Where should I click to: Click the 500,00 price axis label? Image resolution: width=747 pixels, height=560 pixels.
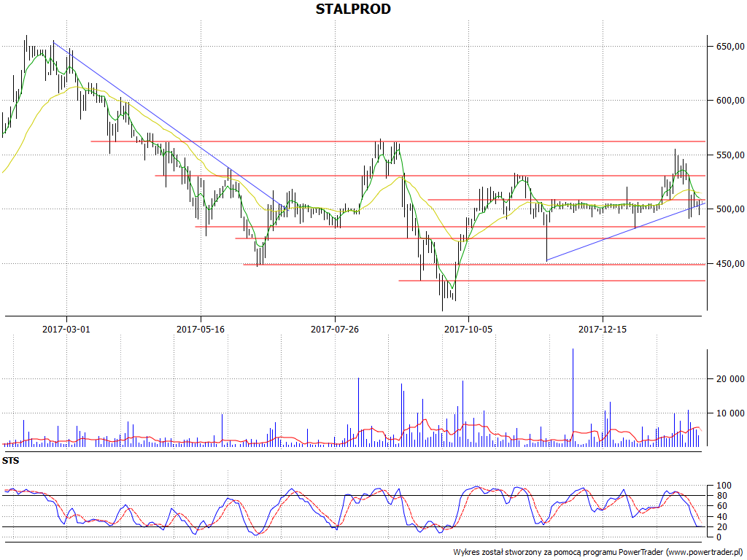[729, 209]
